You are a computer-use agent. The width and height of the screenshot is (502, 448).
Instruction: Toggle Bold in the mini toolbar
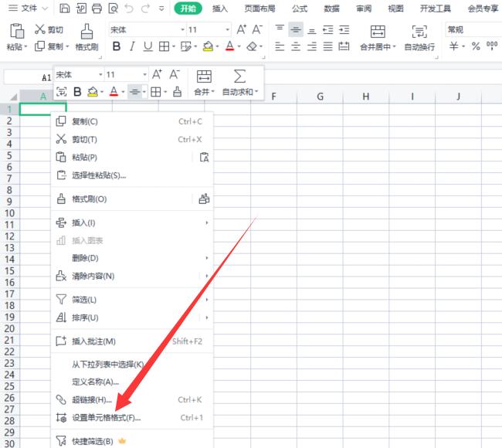[x=77, y=92]
